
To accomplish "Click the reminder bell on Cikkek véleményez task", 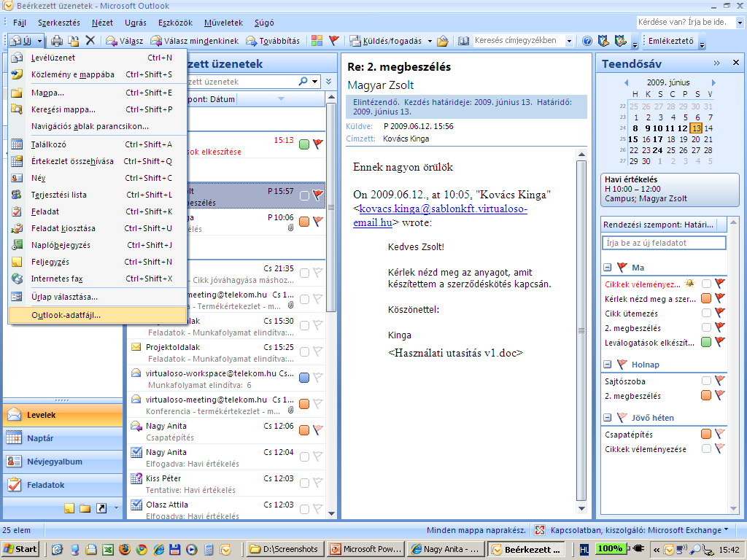I will tap(689, 284).
